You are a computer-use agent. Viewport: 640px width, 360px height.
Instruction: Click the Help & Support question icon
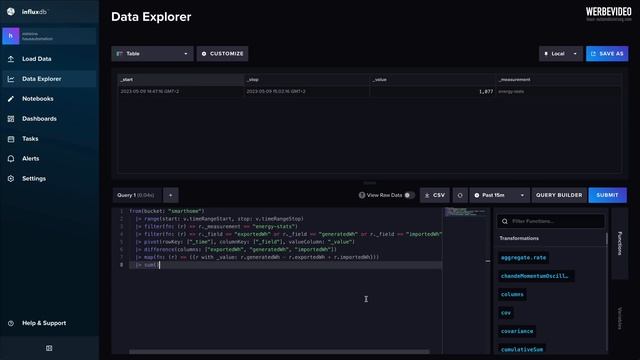[x=11, y=323]
